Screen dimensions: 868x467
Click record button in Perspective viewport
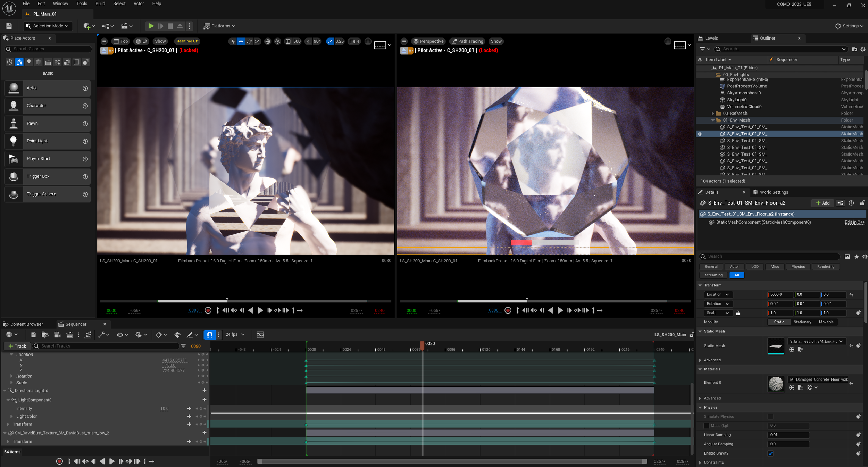click(x=508, y=310)
